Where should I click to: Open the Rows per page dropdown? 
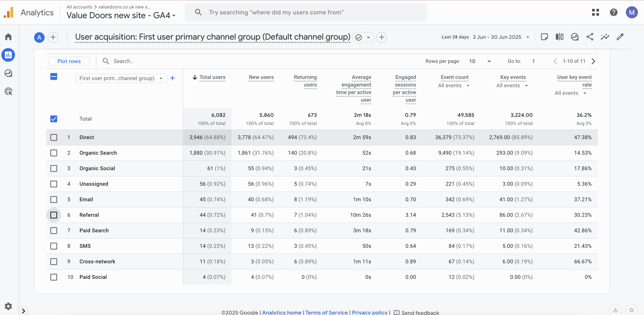[480, 61]
